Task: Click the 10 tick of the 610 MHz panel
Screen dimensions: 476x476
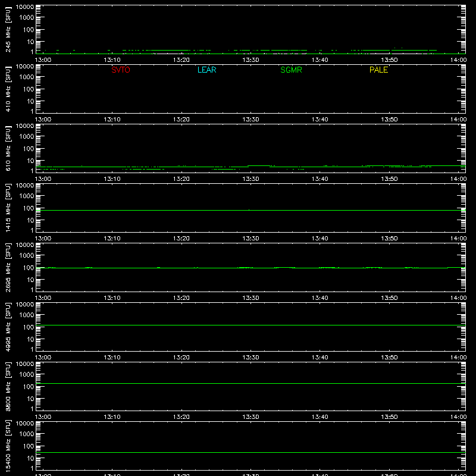Action: click(x=31, y=161)
